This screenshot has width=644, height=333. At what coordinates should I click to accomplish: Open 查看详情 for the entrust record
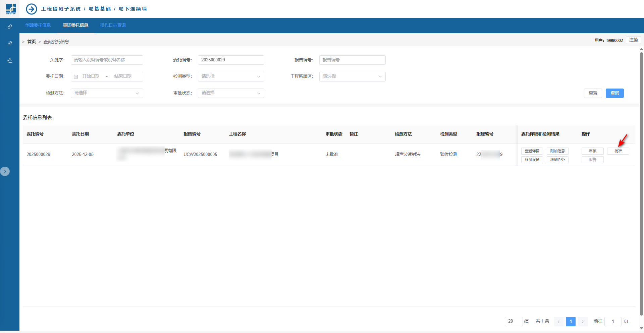point(532,151)
